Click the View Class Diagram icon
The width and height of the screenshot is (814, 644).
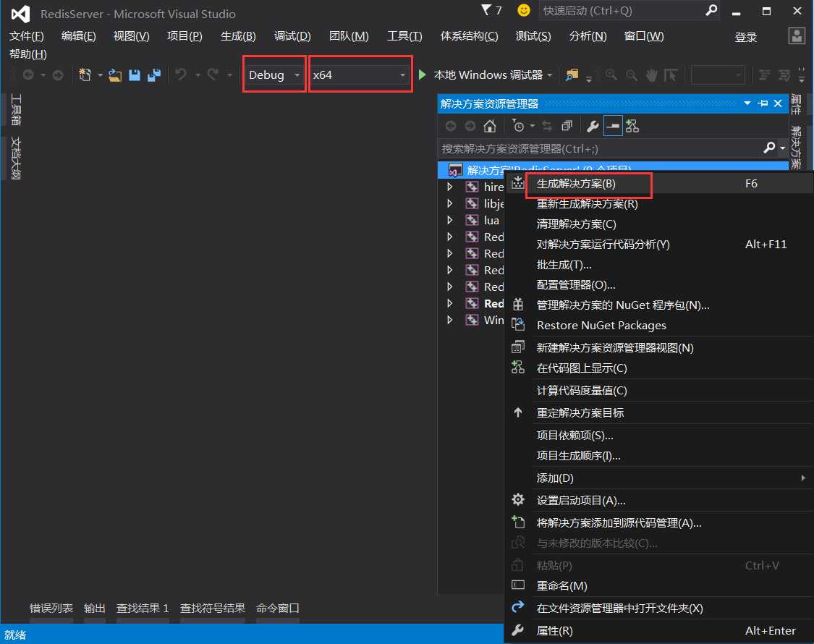click(x=632, y=126)
